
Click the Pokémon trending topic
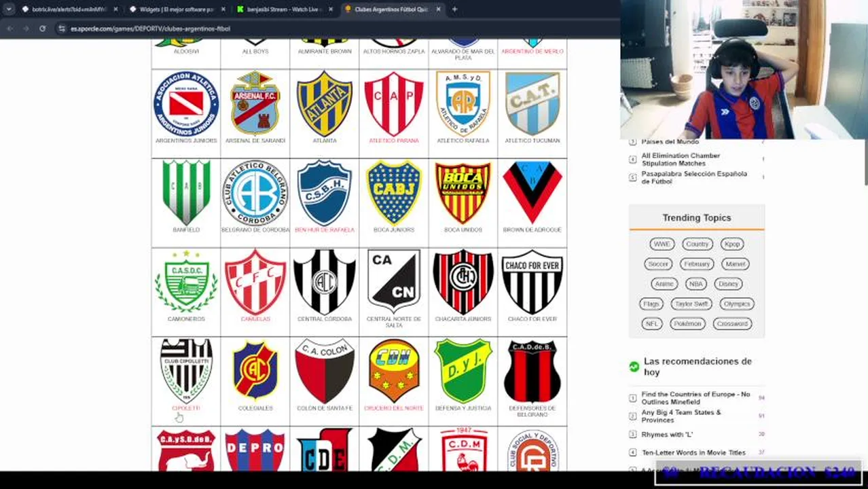[687, 323]
